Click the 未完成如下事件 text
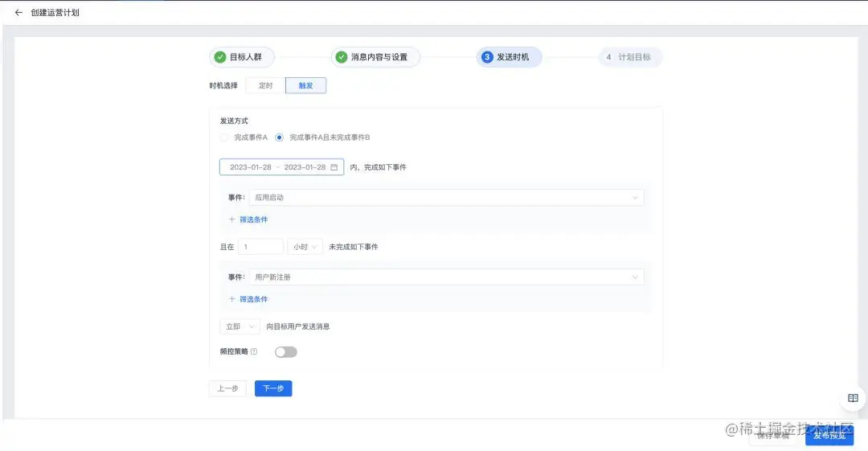The height and width of the screenshot is (451, 868). coord(353,247)
